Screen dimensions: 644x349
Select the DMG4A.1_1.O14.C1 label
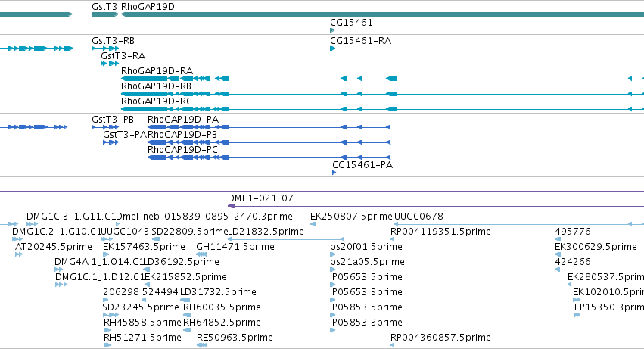[99, 262]
